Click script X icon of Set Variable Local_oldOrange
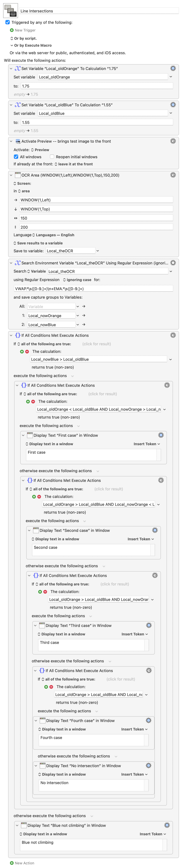The height and width of the screenshot is (868, 182). [18, 68]
